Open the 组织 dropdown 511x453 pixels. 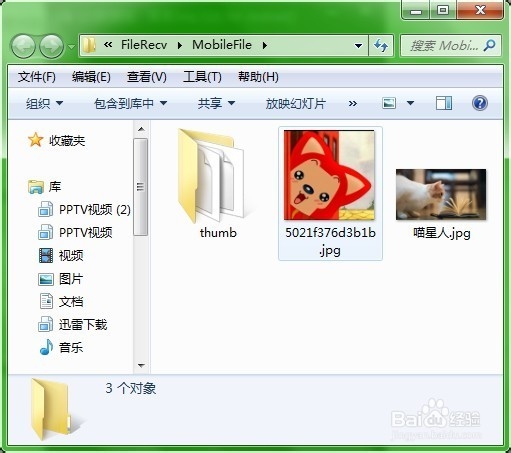[x=44, y=103]
